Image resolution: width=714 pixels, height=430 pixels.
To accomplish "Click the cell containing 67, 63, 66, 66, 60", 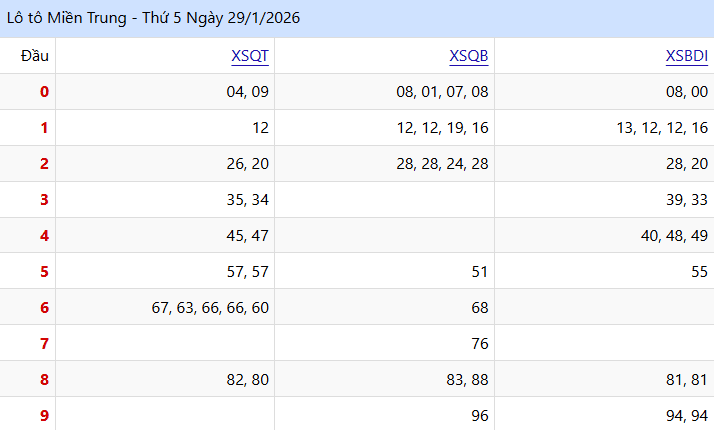I will click(210, 308).
